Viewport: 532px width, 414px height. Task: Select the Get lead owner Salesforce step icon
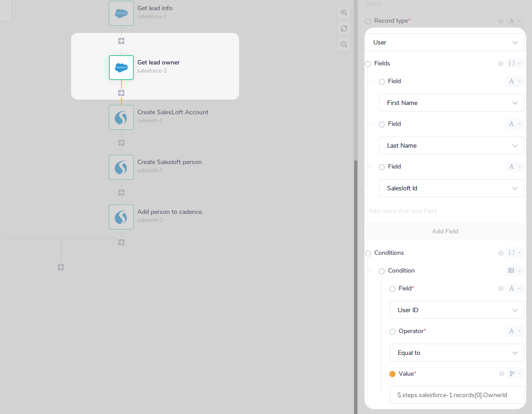tap(121, 68)
